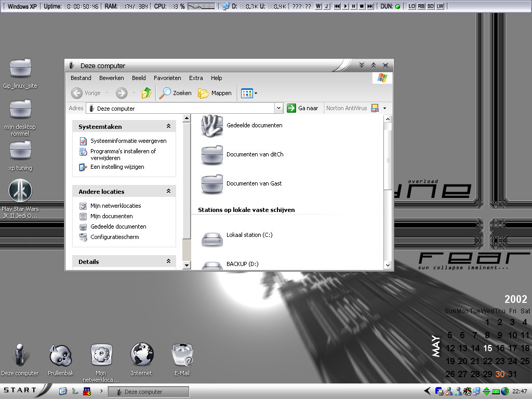Click the views grid toolbar icon

247,94
